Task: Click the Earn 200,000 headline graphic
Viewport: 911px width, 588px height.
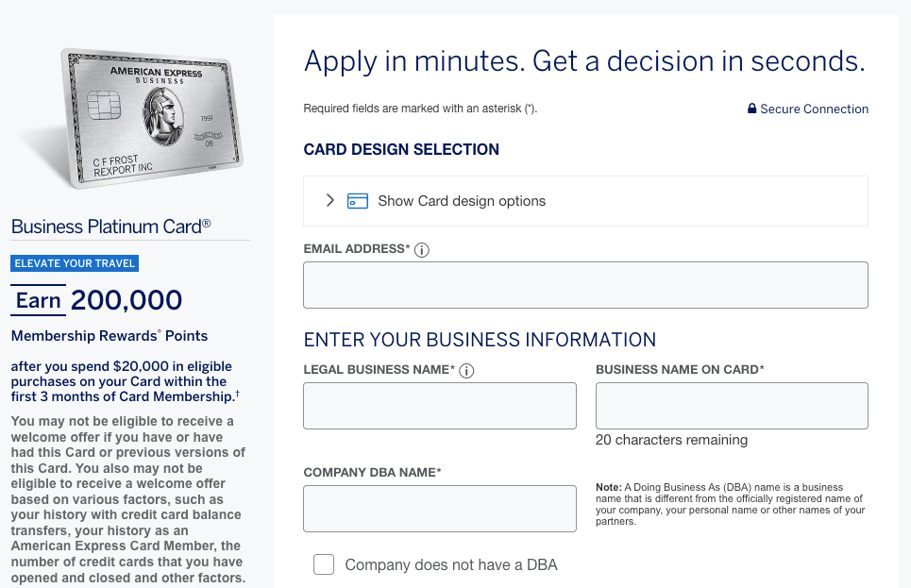Action: [x=96, y=300]
